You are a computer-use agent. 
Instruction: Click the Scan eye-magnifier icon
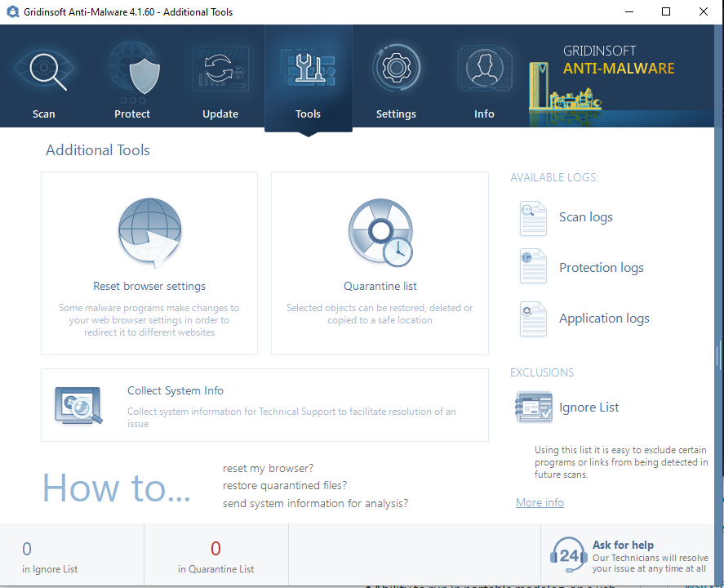click(45, 70)
